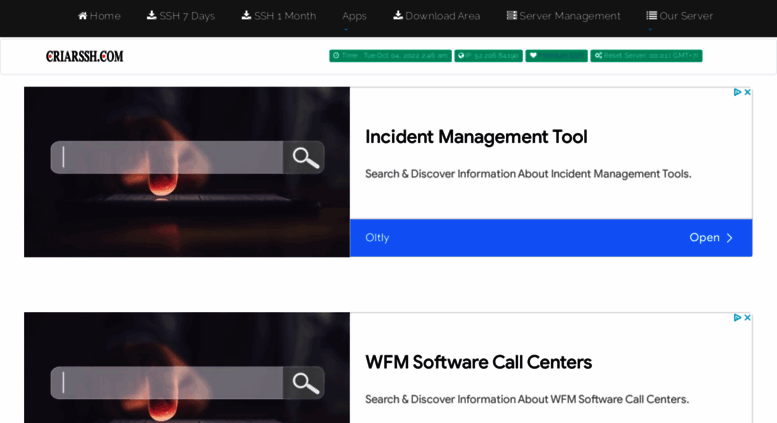
Task: Click the chevron arrow beside Open
Action: [x=729, y=238]
